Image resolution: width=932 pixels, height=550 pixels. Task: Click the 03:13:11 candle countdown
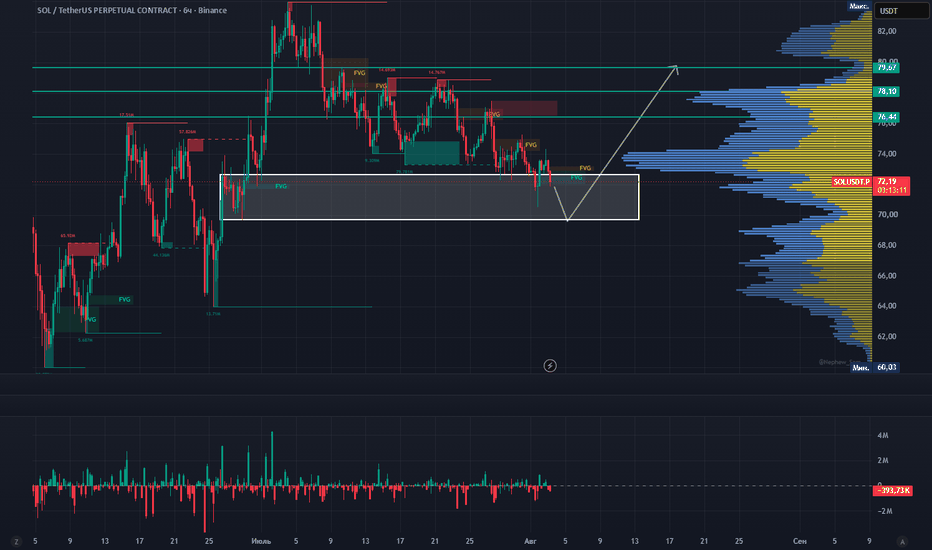891,190
